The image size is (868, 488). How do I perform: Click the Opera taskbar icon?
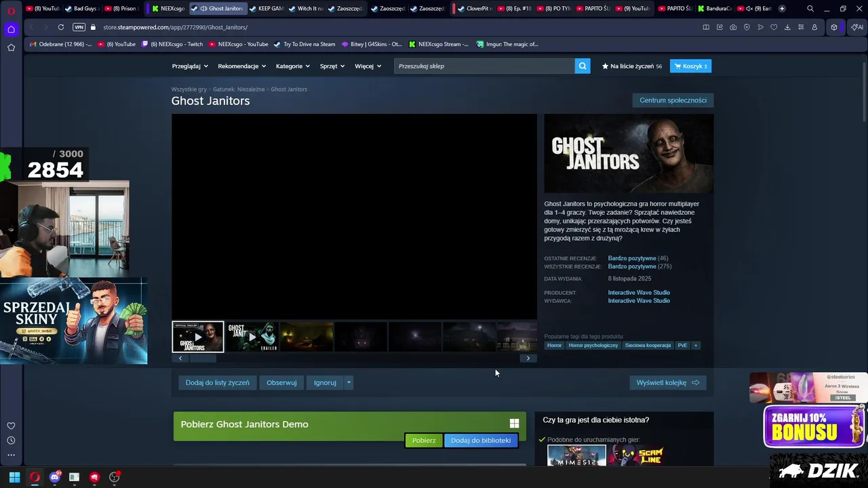(x=35, y=477)
